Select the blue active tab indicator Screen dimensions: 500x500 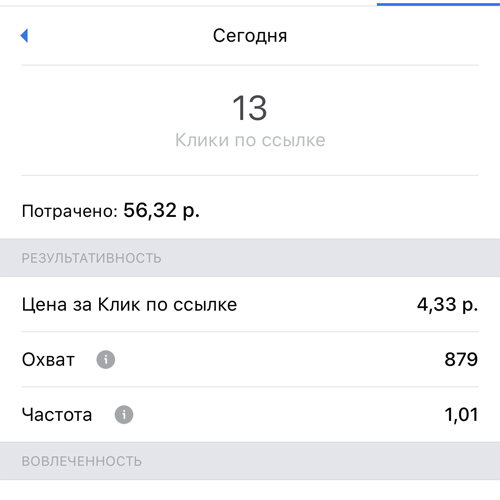coord(438,4)
